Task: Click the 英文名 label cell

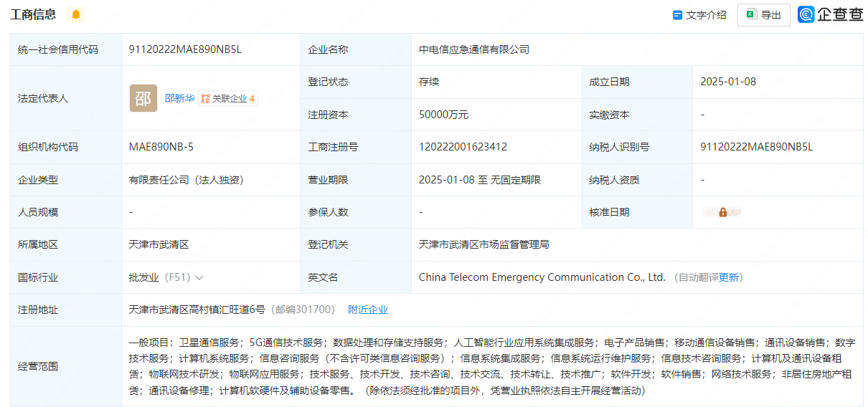Action: [356, 277]
